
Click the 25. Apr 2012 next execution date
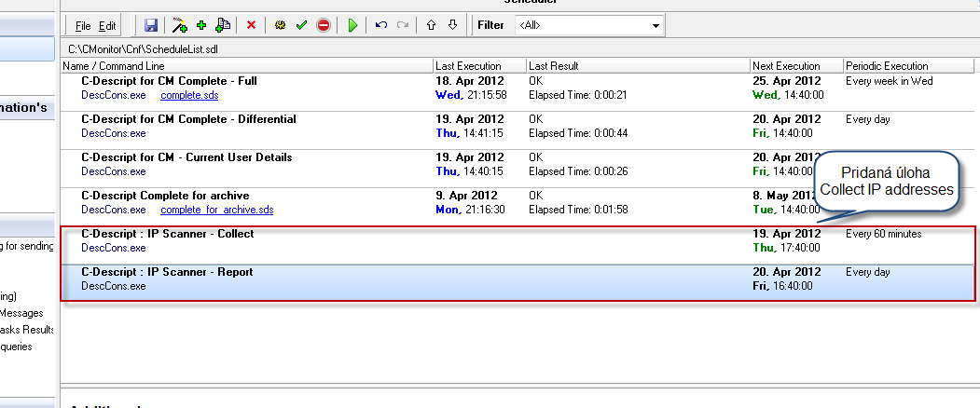[786, 81]
